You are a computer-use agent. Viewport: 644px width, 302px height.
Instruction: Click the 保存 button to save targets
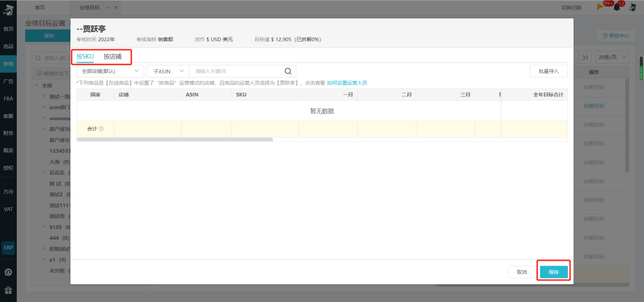click(553, 272)
